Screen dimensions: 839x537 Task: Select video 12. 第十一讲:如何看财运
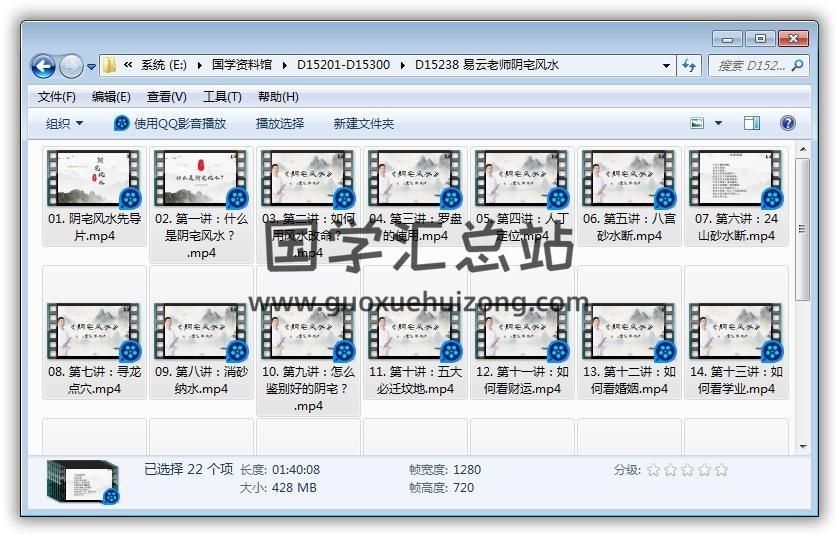[522, 332]
